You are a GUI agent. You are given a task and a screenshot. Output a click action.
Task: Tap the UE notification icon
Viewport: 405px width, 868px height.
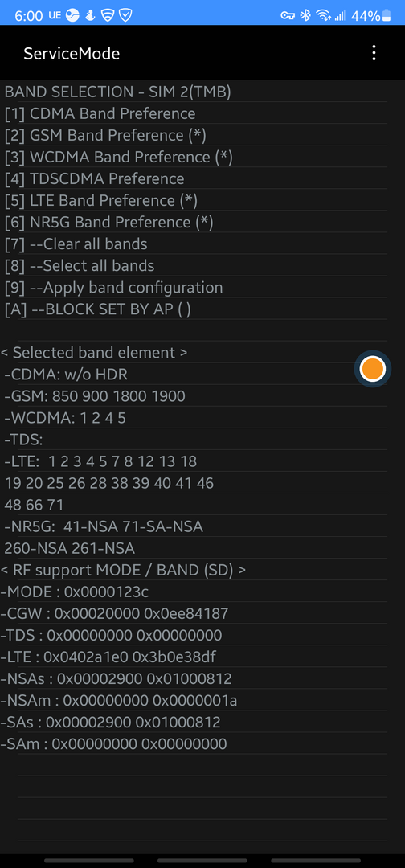click(x=54, y=15)
